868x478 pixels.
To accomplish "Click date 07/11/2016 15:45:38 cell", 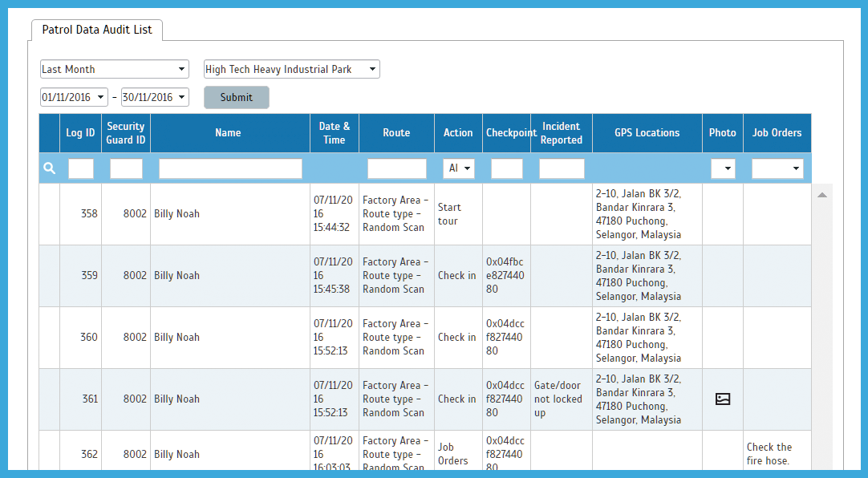I will 335,276.
